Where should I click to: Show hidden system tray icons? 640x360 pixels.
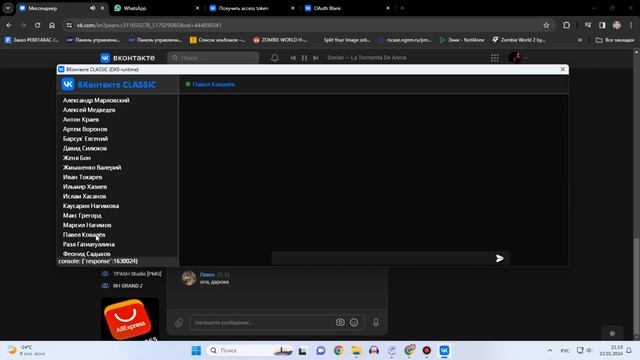(550, 350)
